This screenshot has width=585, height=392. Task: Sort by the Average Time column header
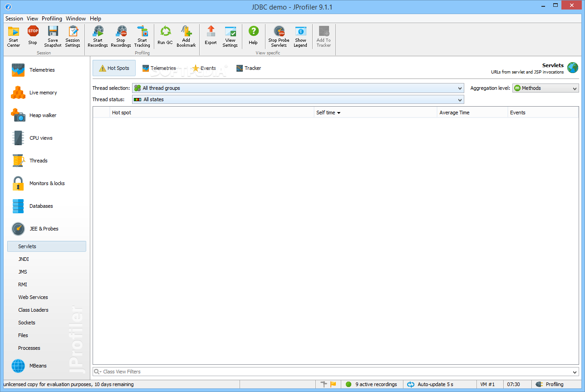[472, 113]
